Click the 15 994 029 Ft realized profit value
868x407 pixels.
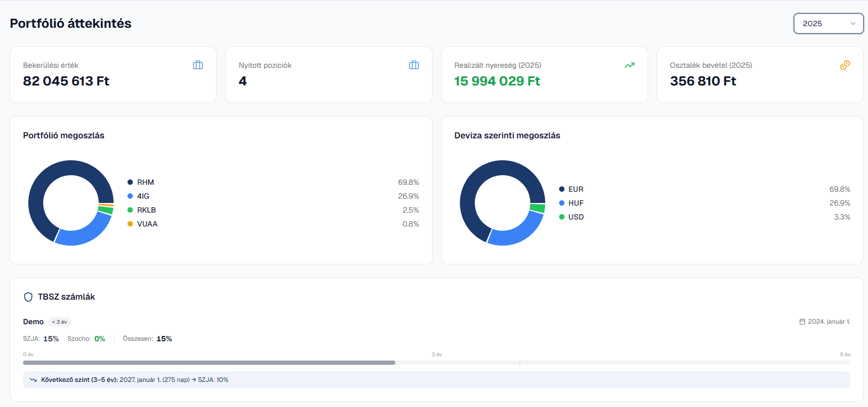pyautogui.click(x=497, y=81)
